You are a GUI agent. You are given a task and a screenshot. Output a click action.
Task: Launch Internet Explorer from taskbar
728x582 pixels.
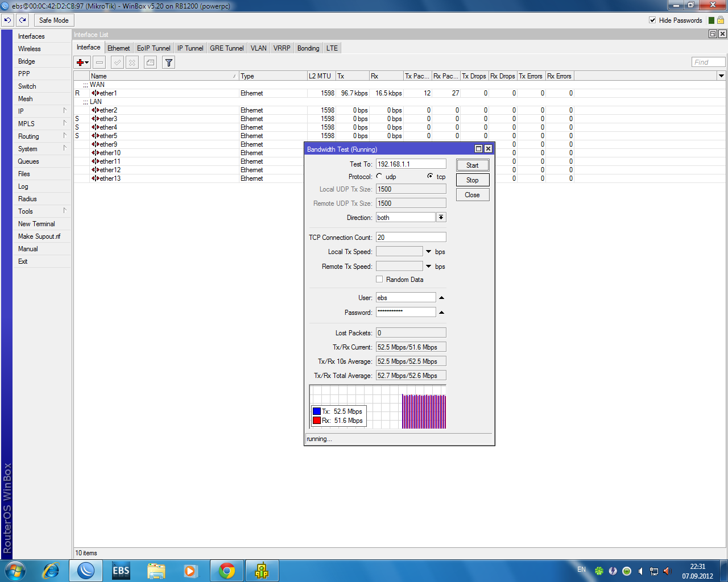click(51, 571)
